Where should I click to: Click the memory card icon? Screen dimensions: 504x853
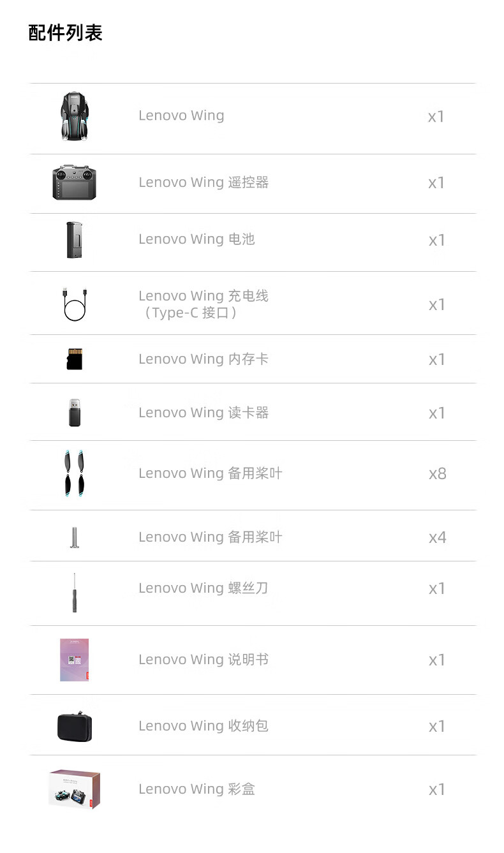click(x=75, y=359)
